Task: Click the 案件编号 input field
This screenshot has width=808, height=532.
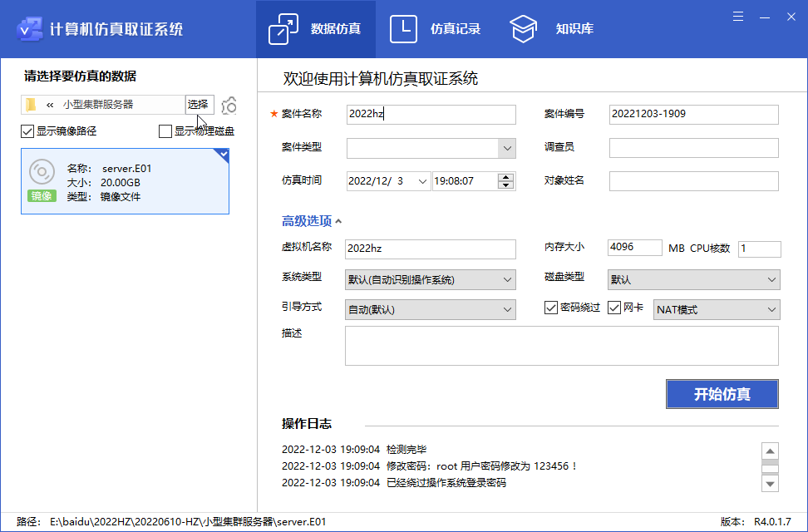Action: click(x=693, y=115)
